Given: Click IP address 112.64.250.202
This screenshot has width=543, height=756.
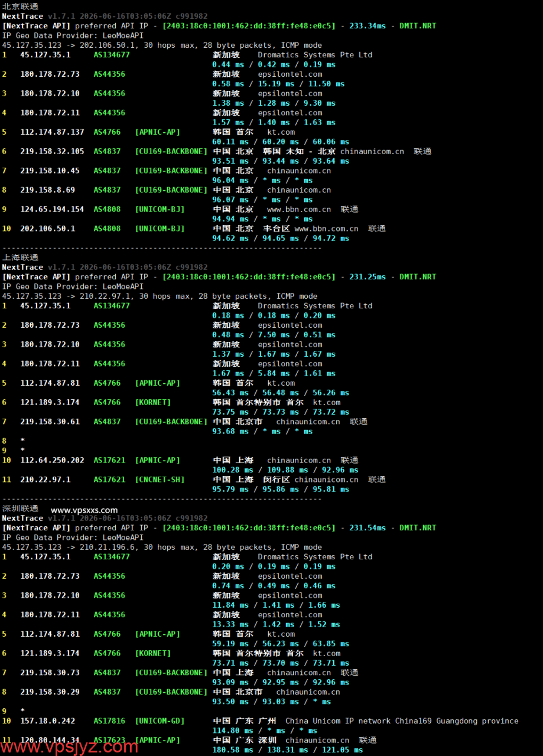Looking at the screenshot, I should pos(52,460).
